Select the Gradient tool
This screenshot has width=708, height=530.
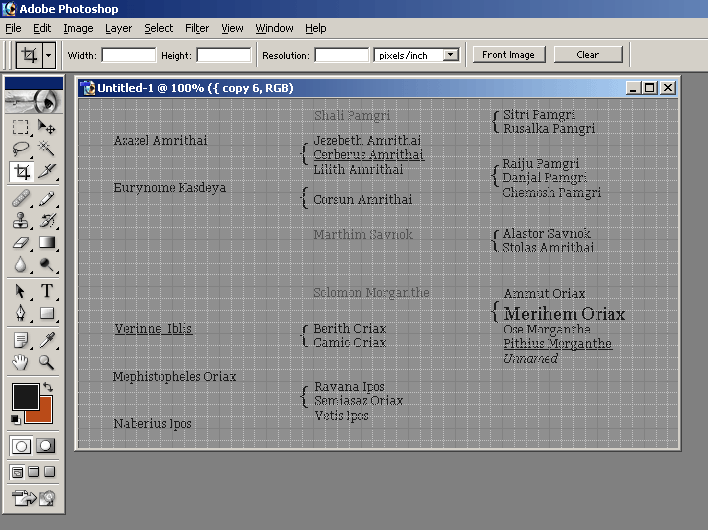tap(47, 242)
